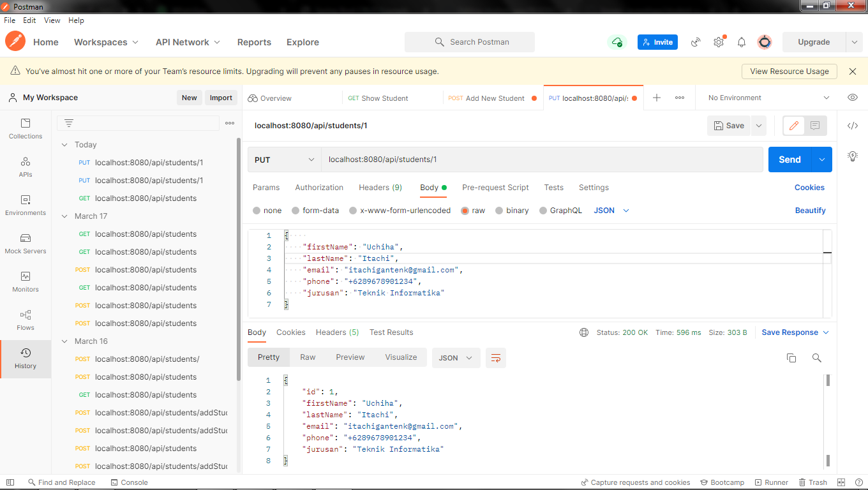
Task: Switch to the Headers (9) request tab
Action: tap(380, 188)
